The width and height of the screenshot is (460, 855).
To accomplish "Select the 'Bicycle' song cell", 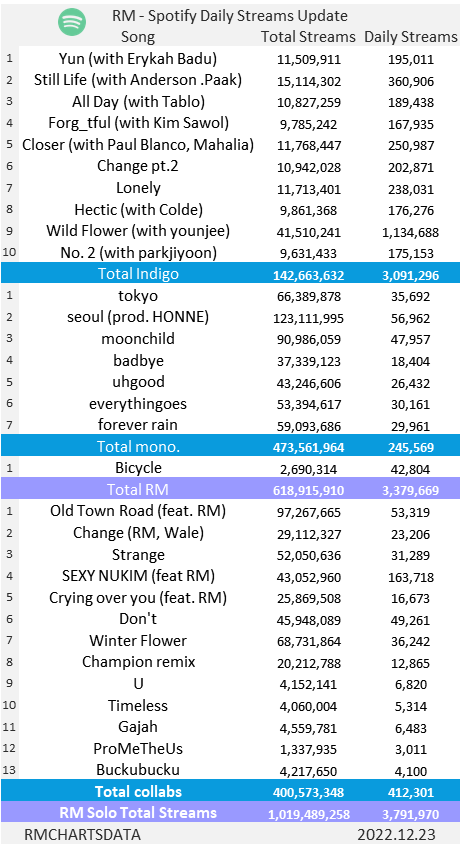I will click(138, 468).
